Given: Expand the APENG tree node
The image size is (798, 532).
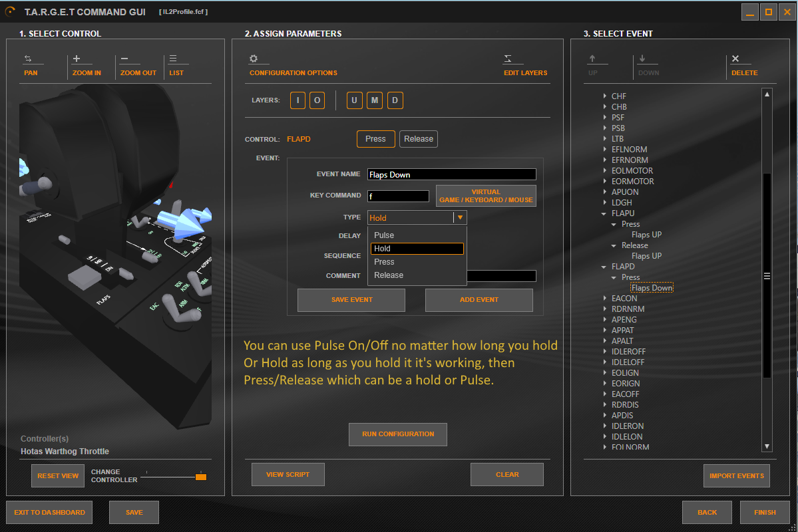Looking at the screenshot, I should [x=604, y=319].
